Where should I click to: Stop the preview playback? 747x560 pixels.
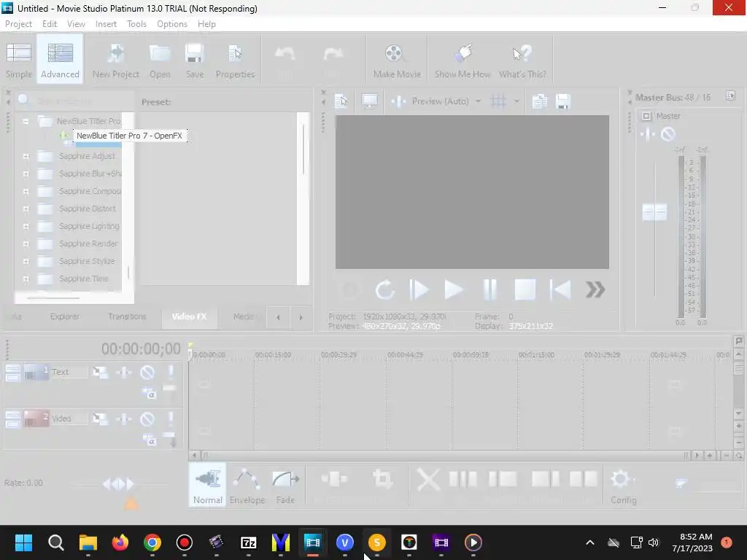pyautogui.click(x=525, y=289)
